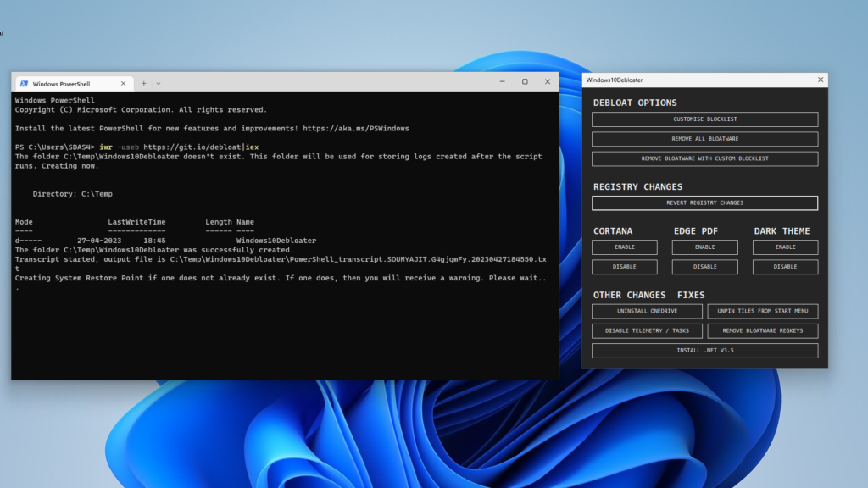Click the 'DEBLOAT OPTIONS' heading
The image size is (868, 488).
[635, 103]
